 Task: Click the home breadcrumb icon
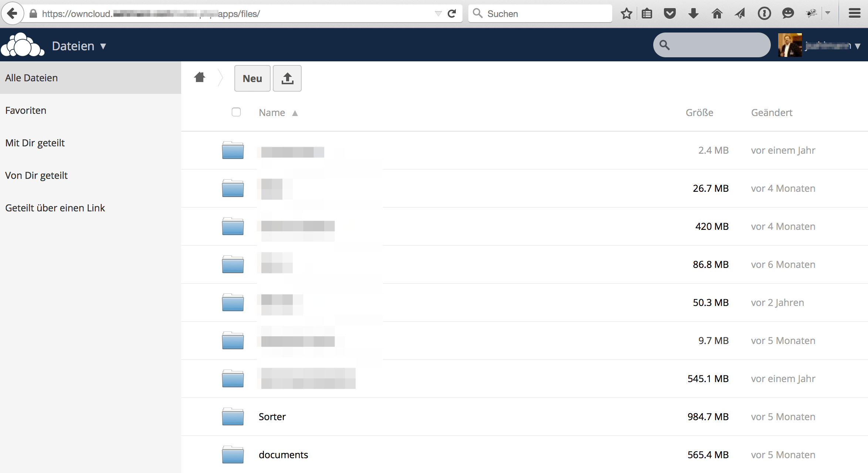pos(200,77)
